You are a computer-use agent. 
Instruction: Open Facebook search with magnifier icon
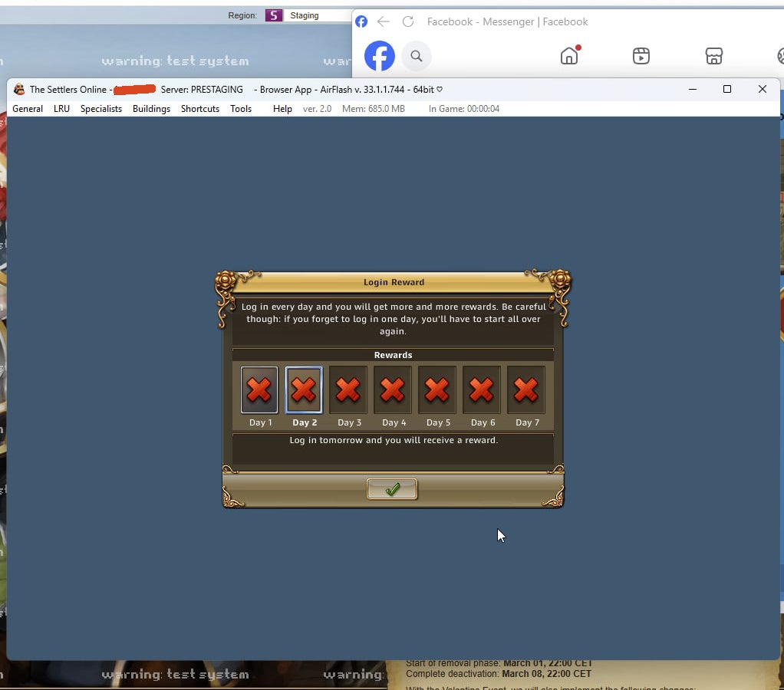click(417, 56)
